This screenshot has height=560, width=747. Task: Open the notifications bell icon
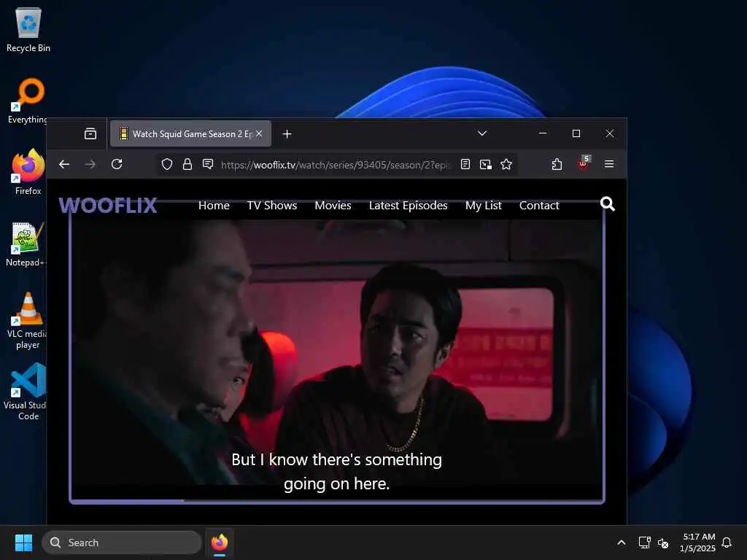point(727,542)
